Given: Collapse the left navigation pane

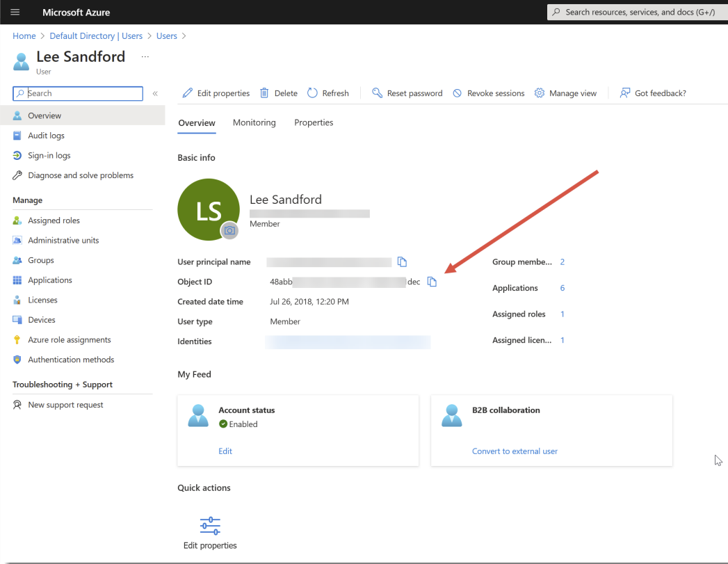Looking at the screenshot, I should [x=155, y=93].
